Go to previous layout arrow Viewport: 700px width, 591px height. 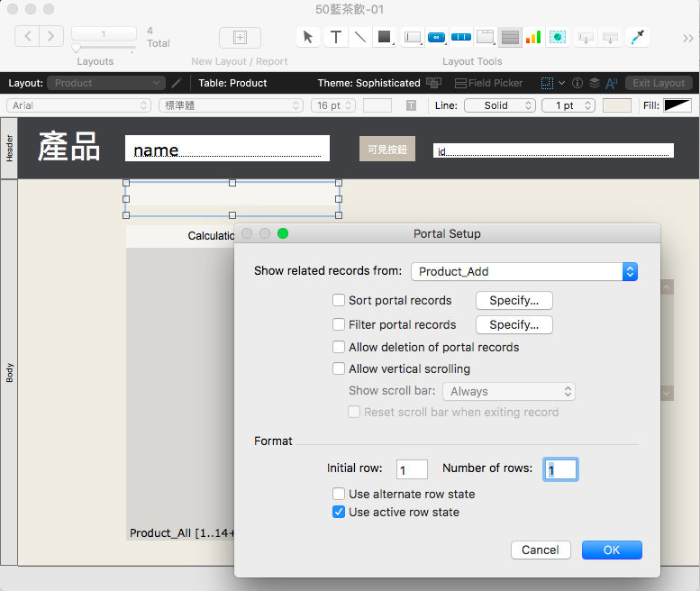(x=27, y=36)
